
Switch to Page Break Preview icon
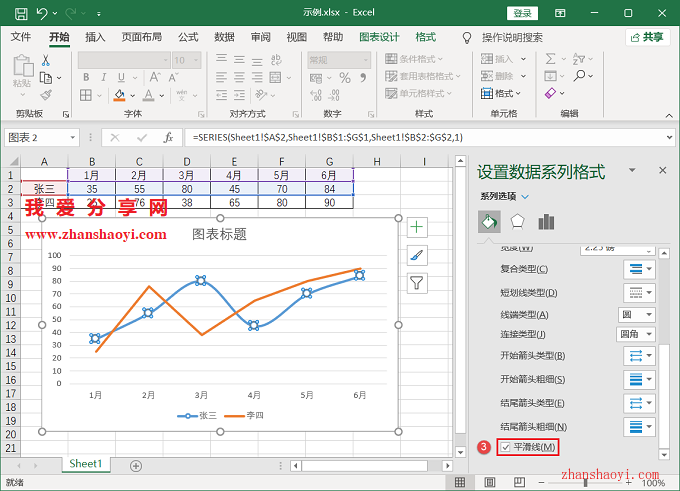(x=519, y=482)
